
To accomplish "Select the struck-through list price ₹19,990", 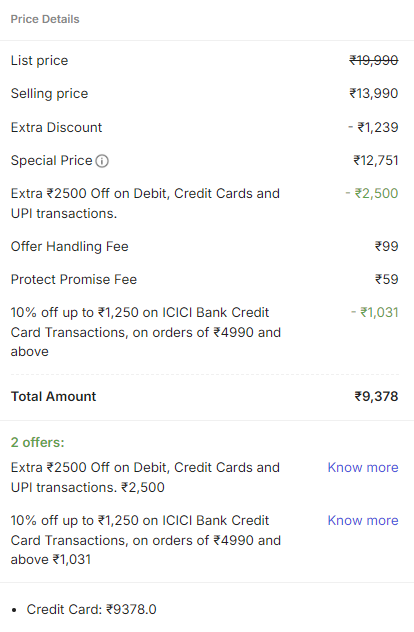I will point(374,60).
